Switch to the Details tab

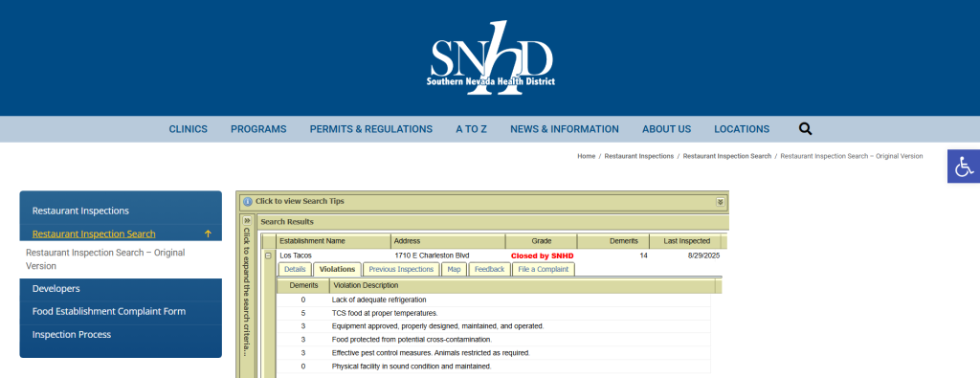pyautogui.click(x=295, y=269)
